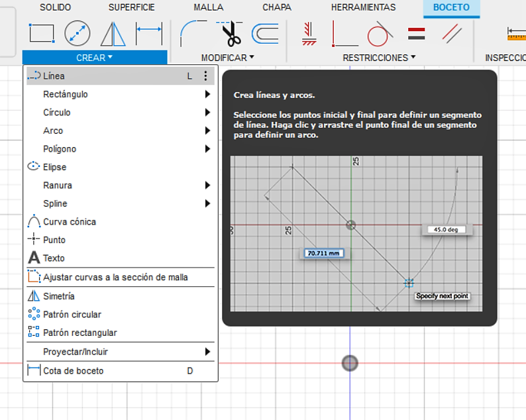
Task: Expand the Polígono submenu arrow
Action: 207,148
